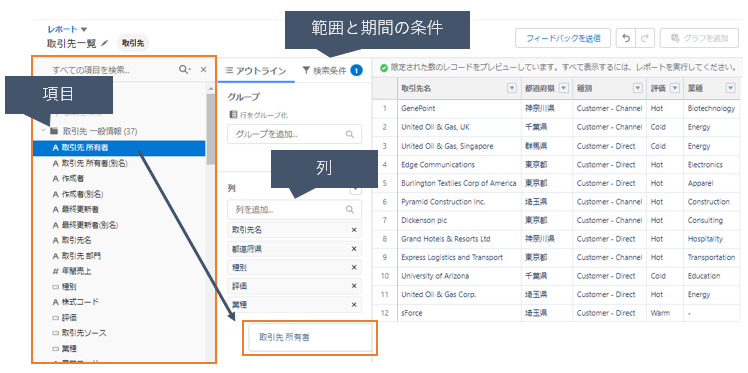
Task: Click the fields list vertical scrollbar
Action: [x=211, y=129]
